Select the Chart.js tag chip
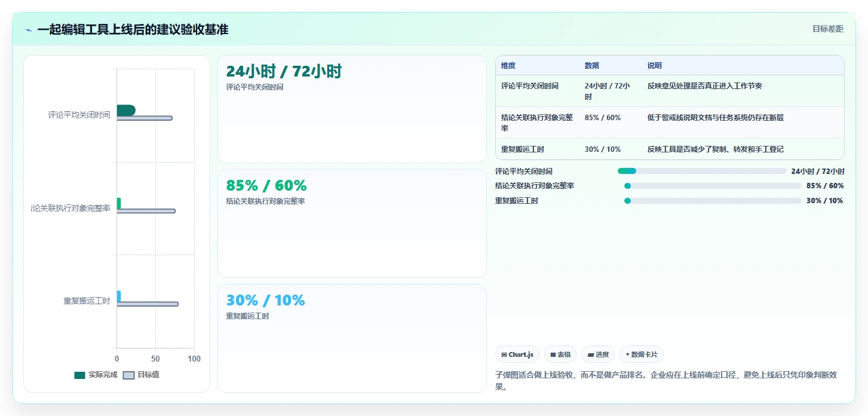Screen dimensions: 868x416 [x=517, y=354]
